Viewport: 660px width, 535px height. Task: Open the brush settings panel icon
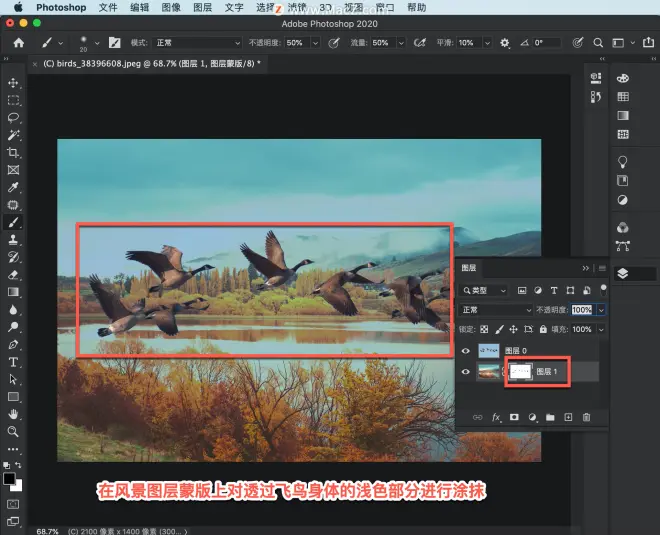pos(114,43)
